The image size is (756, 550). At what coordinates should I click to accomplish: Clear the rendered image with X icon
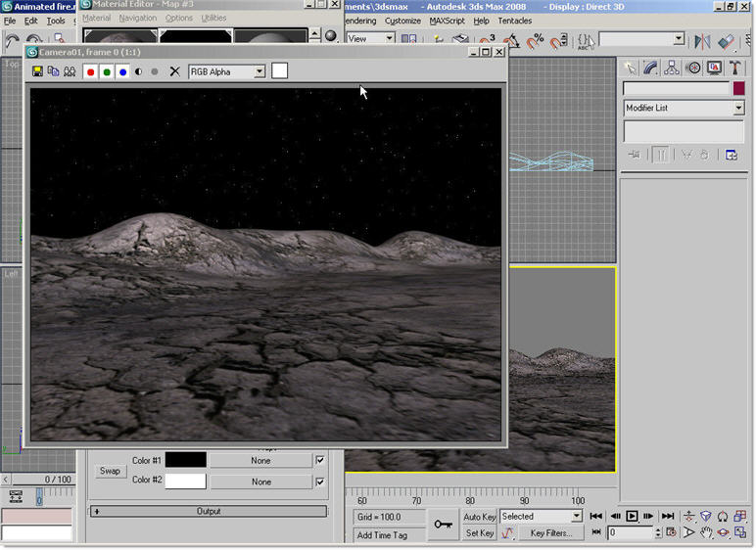tap(175, 71)
